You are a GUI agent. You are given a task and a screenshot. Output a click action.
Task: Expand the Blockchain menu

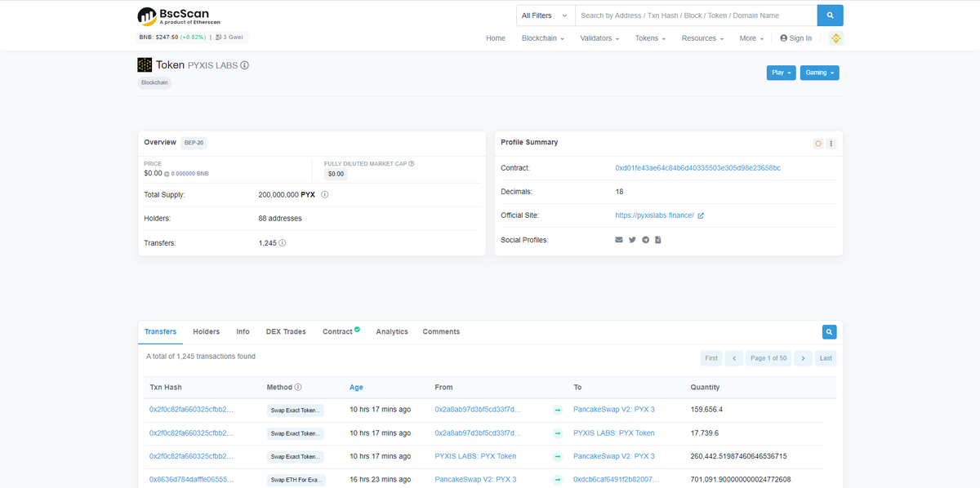(543, 38)
